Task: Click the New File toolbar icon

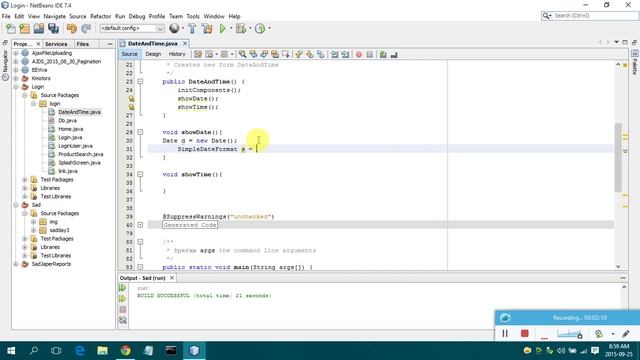Action: [x=11, y=29]
